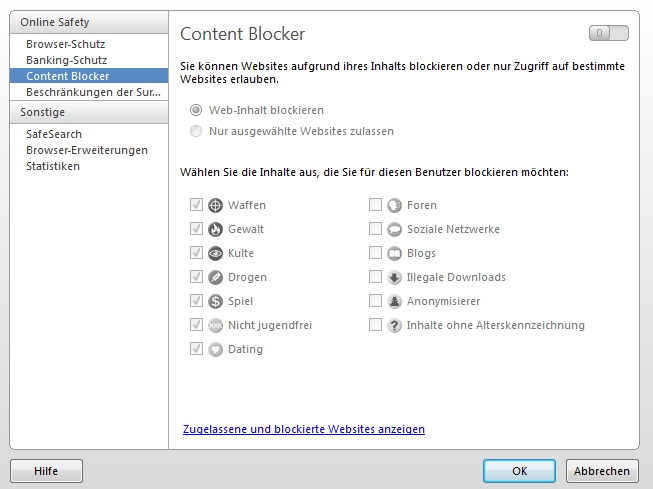
Task: Click the Kulte eye icon
Action: 215,253
